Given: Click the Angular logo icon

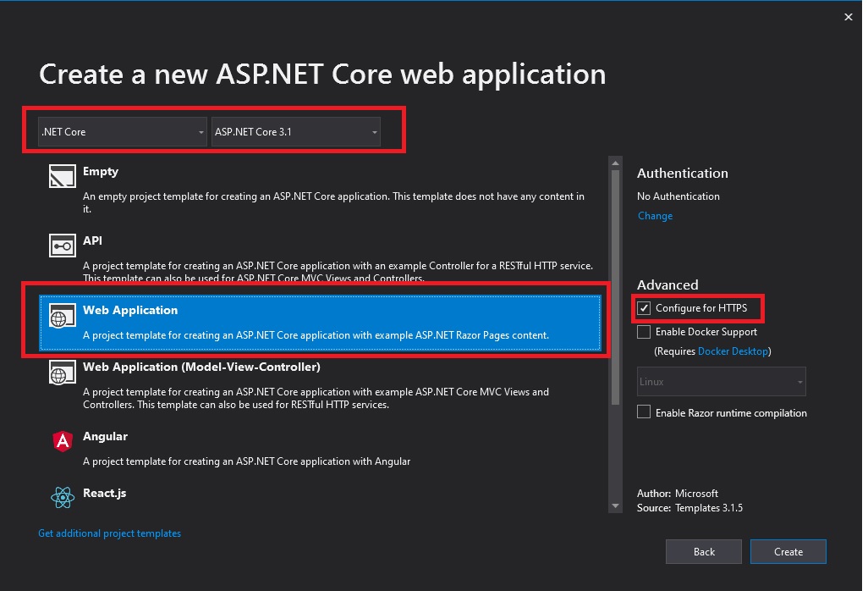Looking at the screenshot, I should 63,441.
